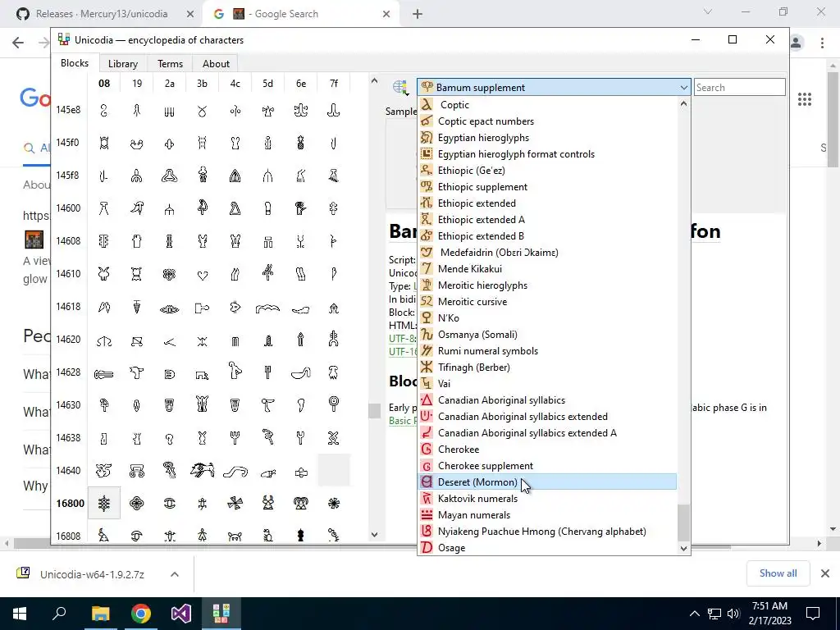Open the UTF-8 link
840x630 pixels.
(402, 339)
